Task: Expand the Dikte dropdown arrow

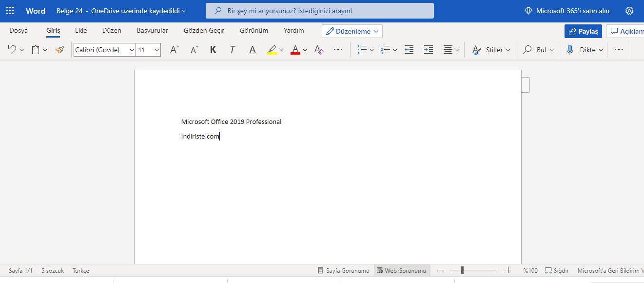Action: [x=601, y=50]
